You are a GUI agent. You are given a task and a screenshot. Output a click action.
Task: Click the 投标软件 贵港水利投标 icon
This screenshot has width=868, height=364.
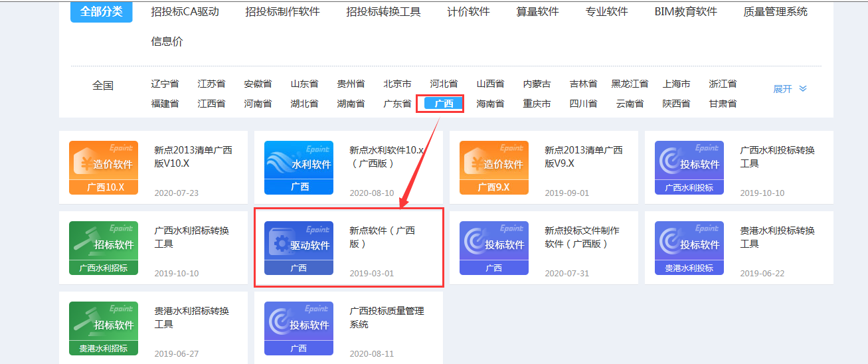tap(689, 248)
